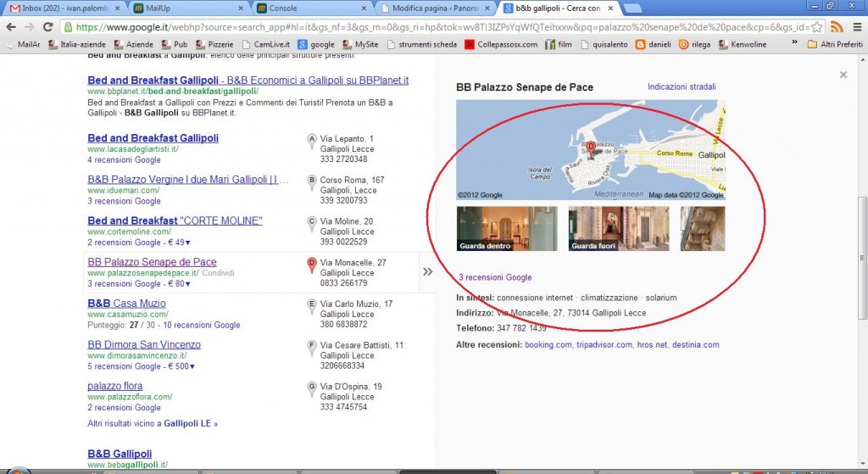Open the Bed and Breakfast CORTE MOLINE result
The width and height of the screenshot is (868, 474).
click(x=175, y=221)
